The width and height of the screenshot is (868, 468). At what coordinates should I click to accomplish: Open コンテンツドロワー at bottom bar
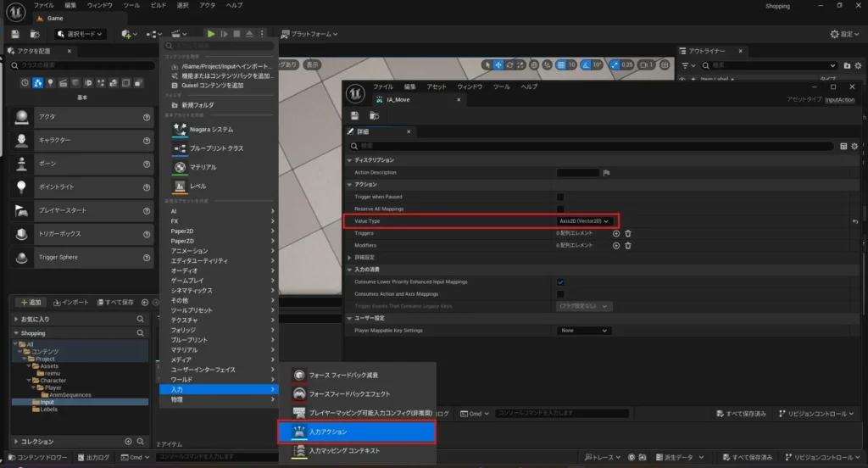click(x=37, y=458)
